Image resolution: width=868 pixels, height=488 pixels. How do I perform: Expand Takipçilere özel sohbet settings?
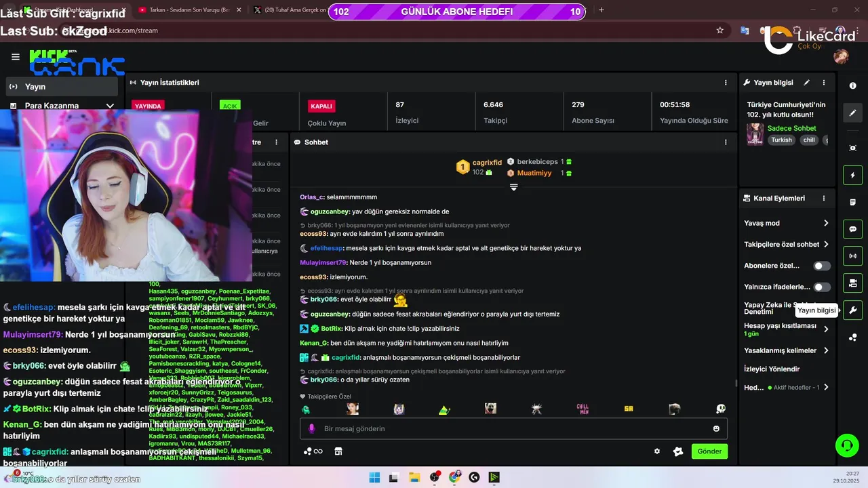pyautogui.click(x=787, y=244)
